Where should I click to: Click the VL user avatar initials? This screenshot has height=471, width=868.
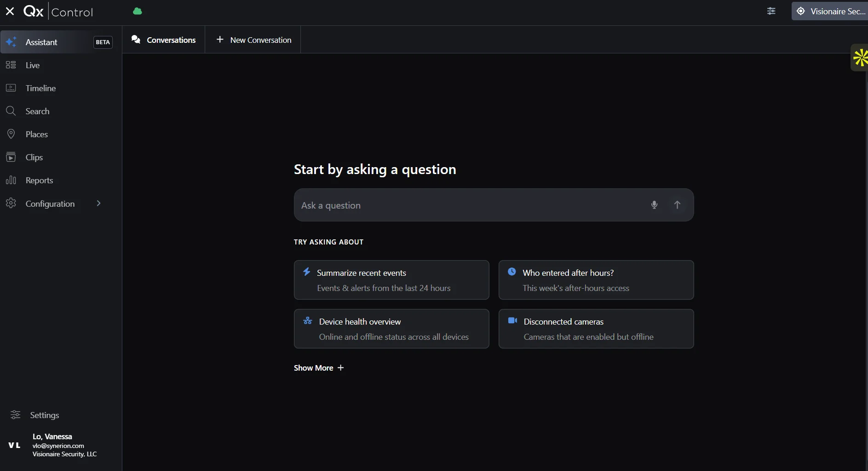click(x=14, y=445)
